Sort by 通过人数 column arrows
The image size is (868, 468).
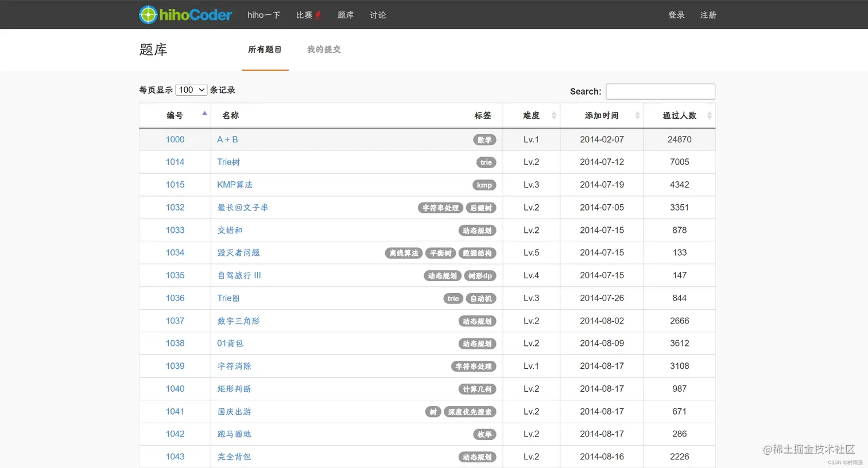pos(710,115)
